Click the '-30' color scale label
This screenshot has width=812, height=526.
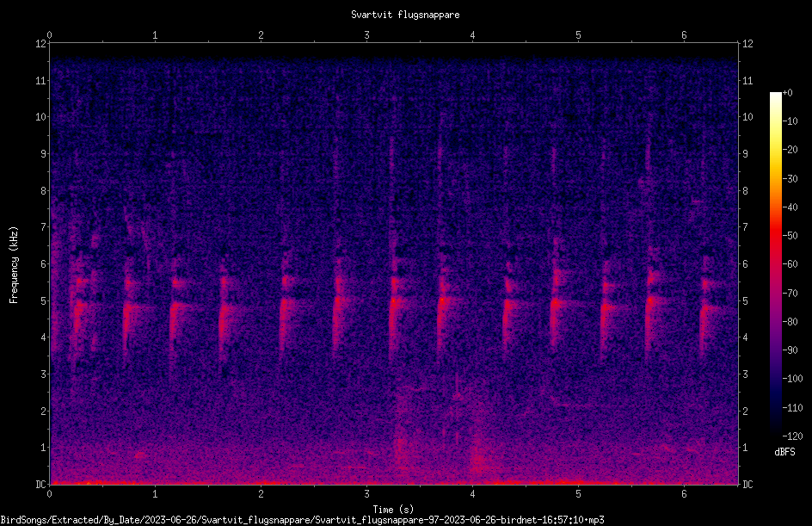click(x=790, y=179)
